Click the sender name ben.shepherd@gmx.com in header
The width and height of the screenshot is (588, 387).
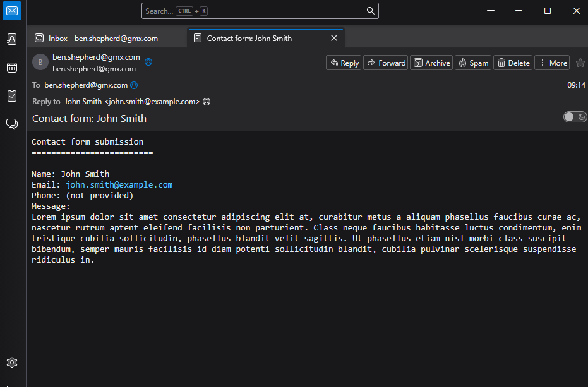click(x=96, y=57)
